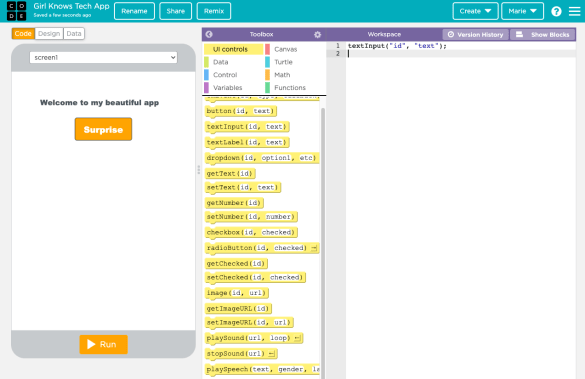Switch to Show Blocks mode
The height and width of the screenshot is (379, 585).
pos(542,35)
